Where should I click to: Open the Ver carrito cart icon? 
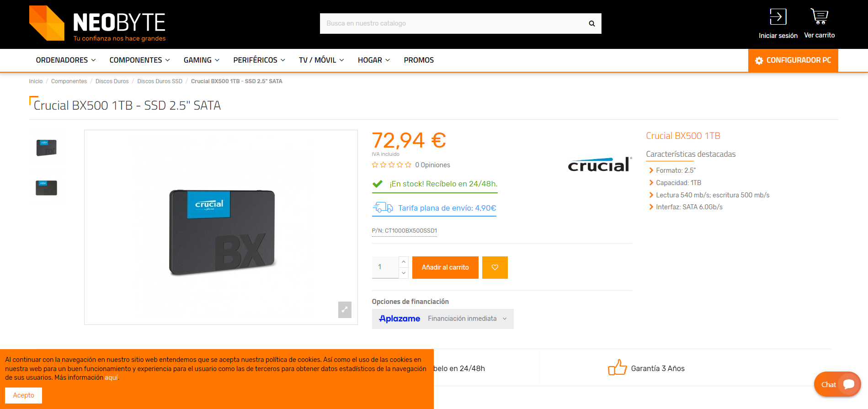pos(819,16)
